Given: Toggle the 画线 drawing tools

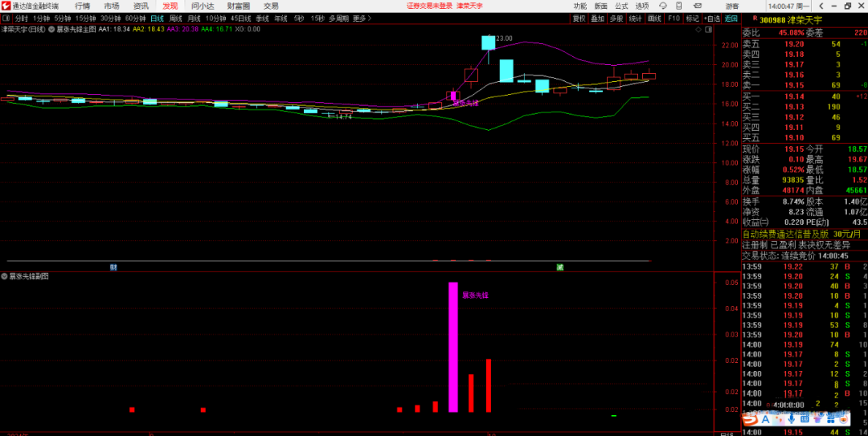Looking at the screenshot, I should tap(655, 18).
